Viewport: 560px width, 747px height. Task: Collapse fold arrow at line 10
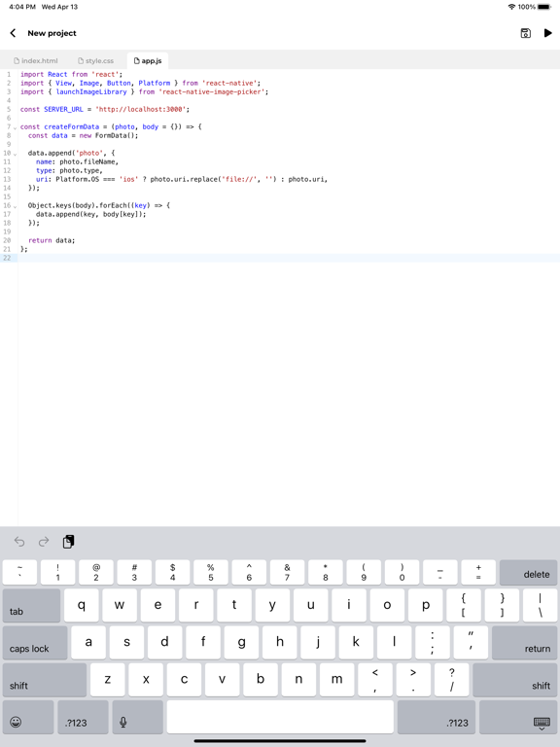16,154
